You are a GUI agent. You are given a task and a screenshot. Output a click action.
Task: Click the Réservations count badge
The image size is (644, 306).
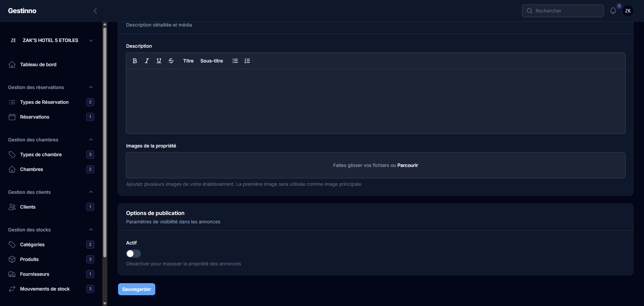90,117
